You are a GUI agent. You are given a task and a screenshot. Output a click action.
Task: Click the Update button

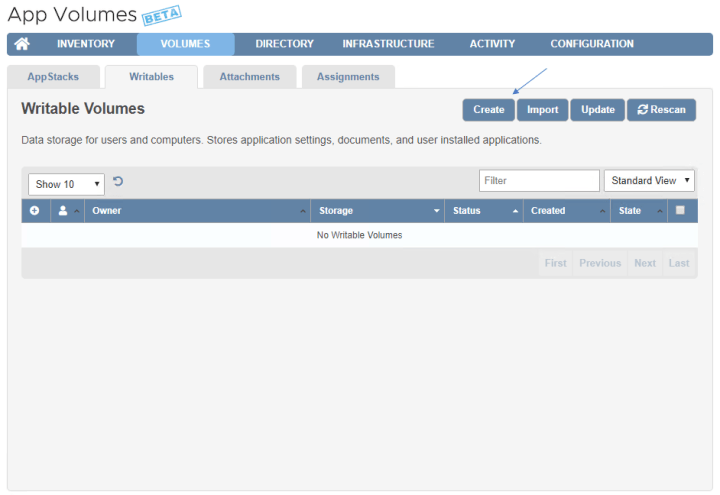click(x=597, y=110)
